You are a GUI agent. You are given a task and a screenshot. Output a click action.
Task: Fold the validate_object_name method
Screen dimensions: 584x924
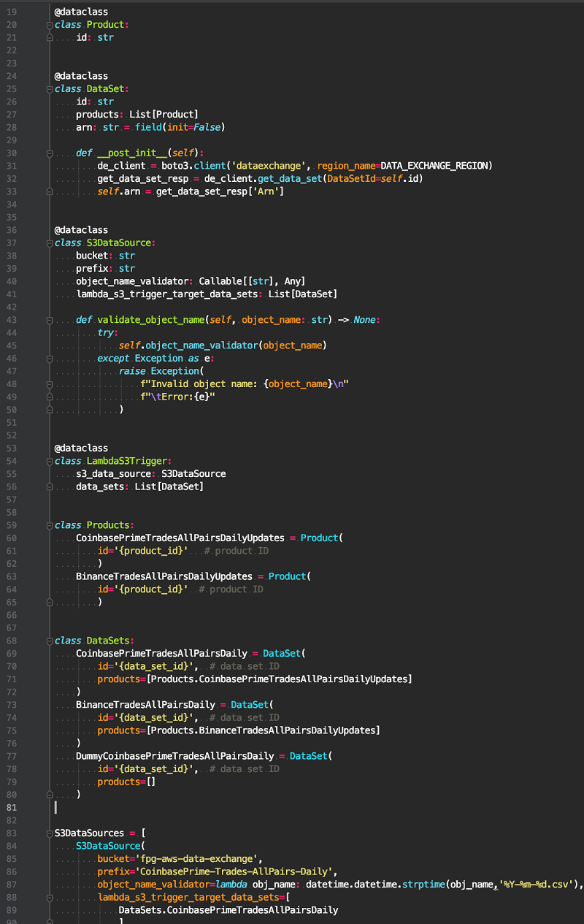48,320
